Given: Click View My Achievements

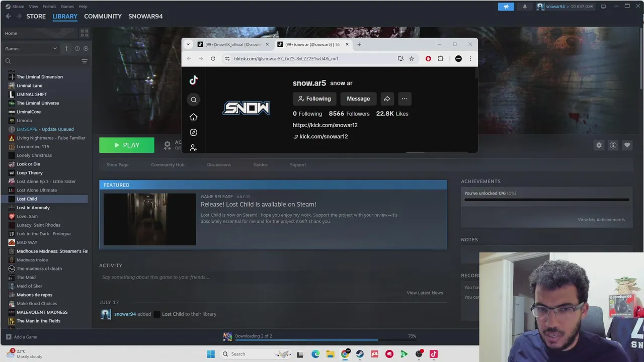Looking at the screenshot, I should (601, 220).
